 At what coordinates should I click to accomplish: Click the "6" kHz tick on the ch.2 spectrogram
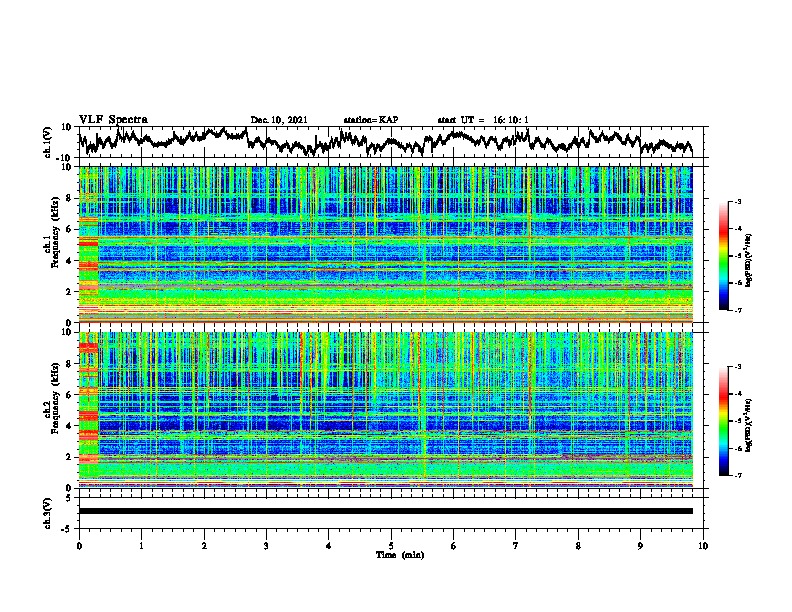click(70, 395)
